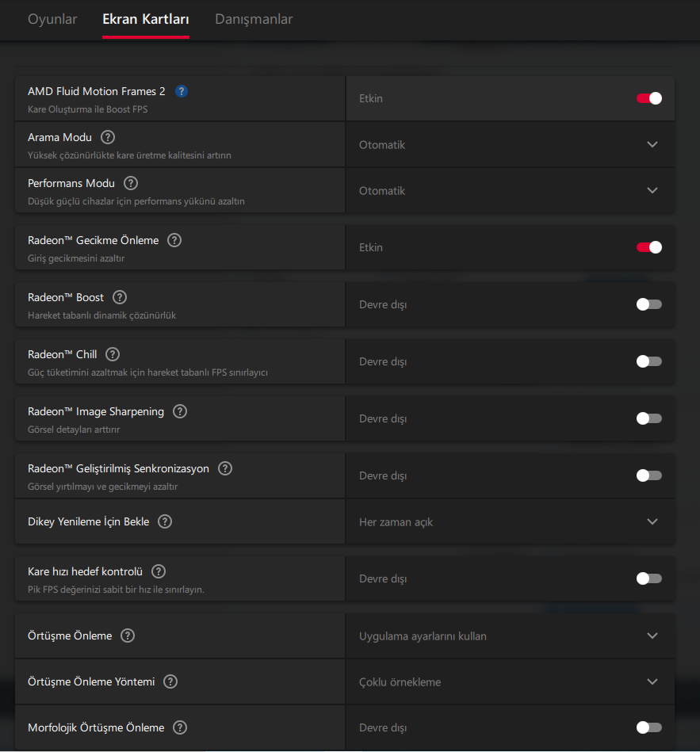Open Dikey Yenileme İçin Bekle dropdown
The image size is (700, 752).
pos(511,521)
